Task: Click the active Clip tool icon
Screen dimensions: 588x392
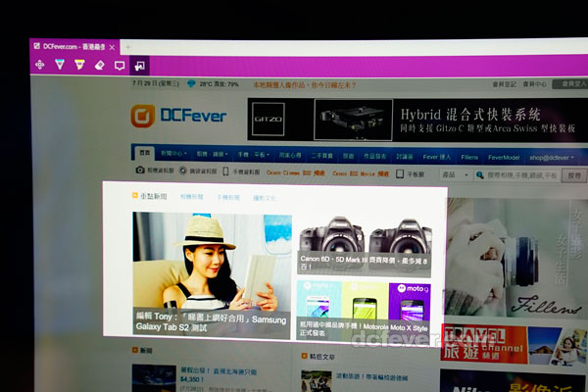Action: (140, 66)
